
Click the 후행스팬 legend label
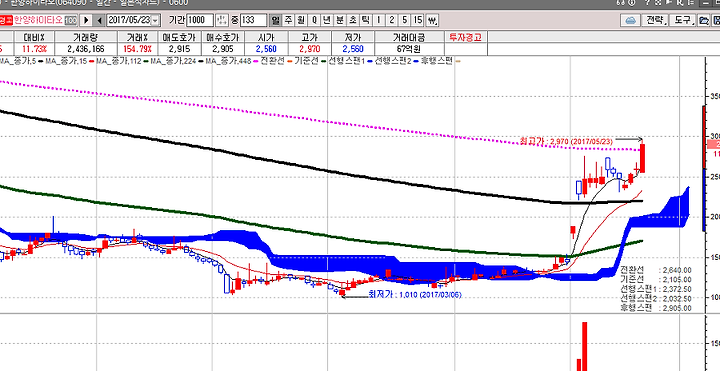(x=437, y=61)
